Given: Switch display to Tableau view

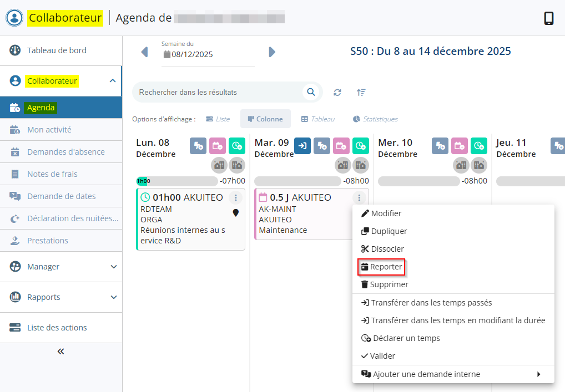Looking at the screenshot, I should click(x=318, y=119).
